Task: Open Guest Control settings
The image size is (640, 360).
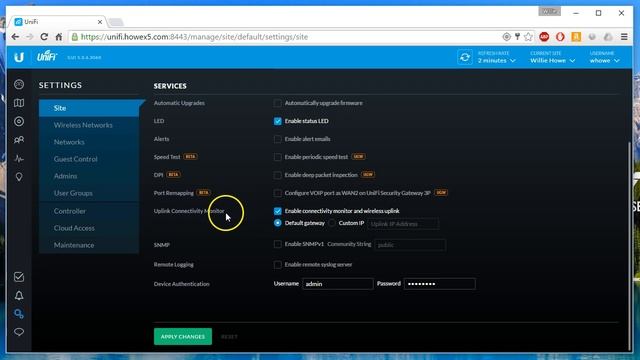Action: coord(89,159)
